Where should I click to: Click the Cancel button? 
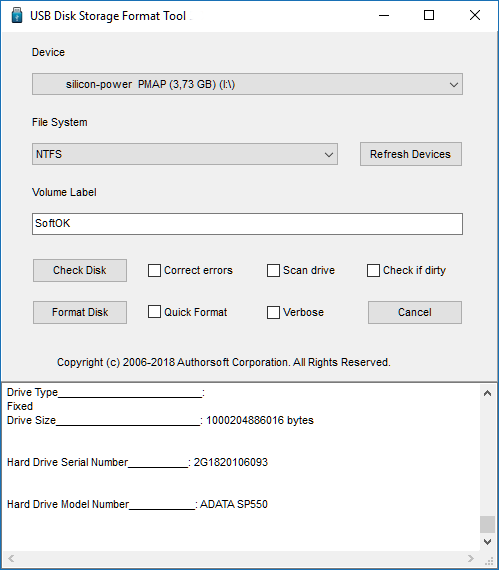(x=415, y=312)
